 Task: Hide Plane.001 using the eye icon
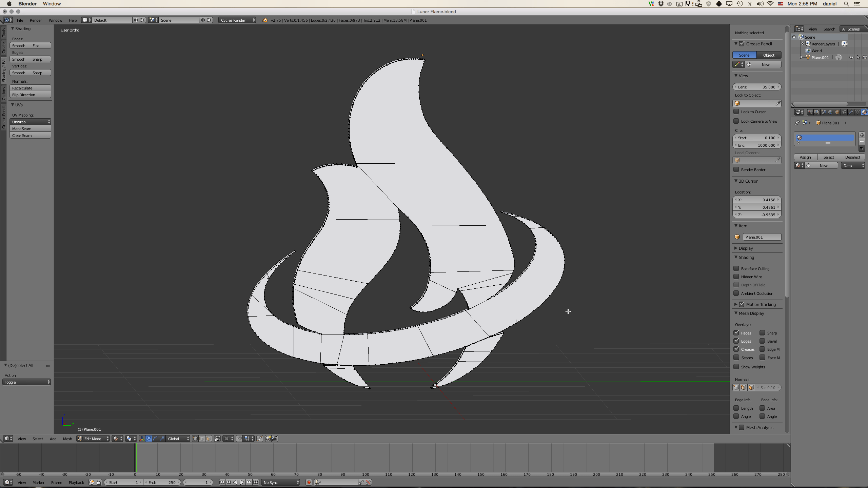(x=851, y=58)
